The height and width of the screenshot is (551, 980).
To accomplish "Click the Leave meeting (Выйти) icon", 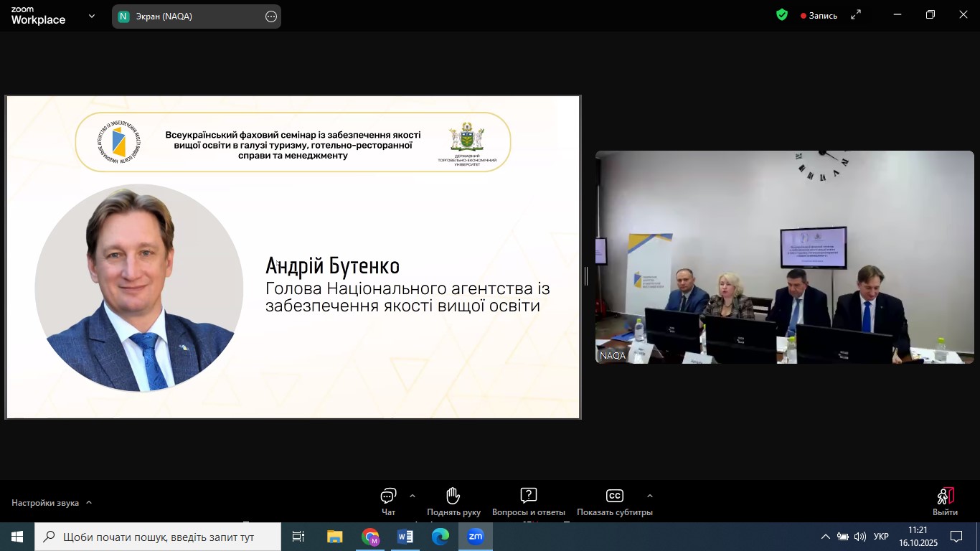I will pyautogui.click(x=945, y=496).
